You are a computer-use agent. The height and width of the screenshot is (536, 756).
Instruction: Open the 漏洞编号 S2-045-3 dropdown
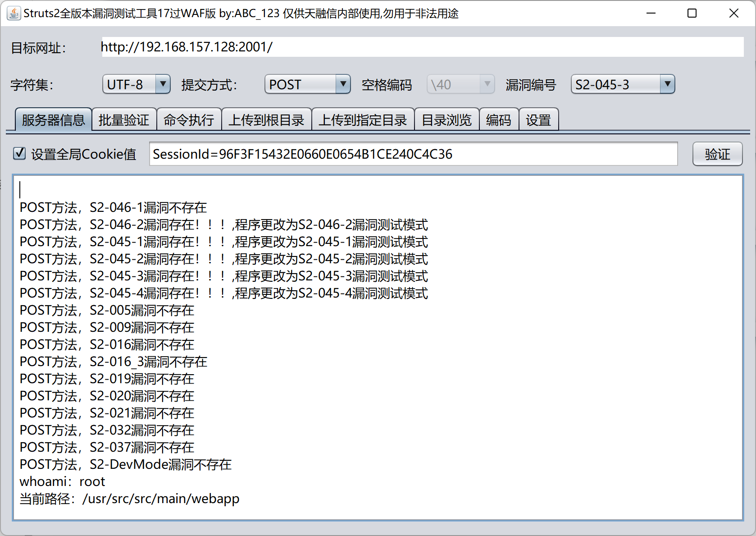tap(623, 84)
